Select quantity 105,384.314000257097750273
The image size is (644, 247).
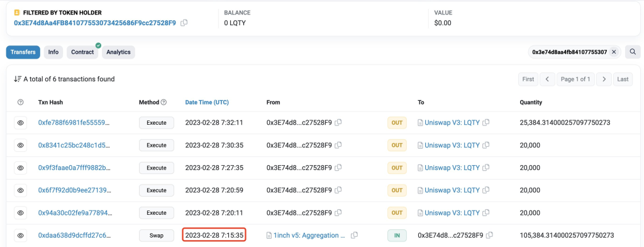pos(567,236)
